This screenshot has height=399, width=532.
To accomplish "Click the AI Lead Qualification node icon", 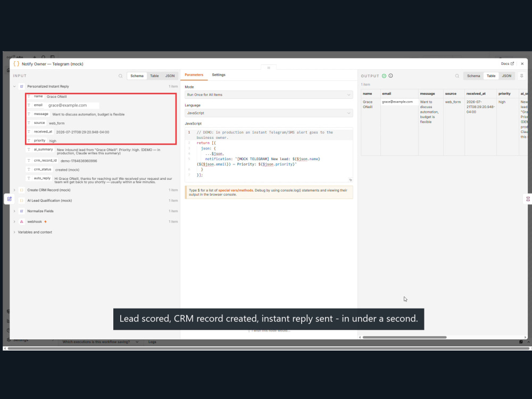I will (22, 201).
